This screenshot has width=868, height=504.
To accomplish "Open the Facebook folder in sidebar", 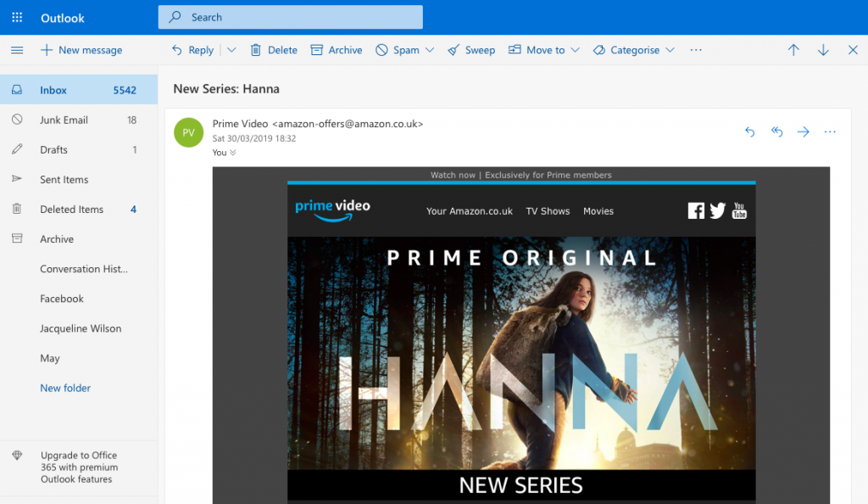I will (79, 299).
